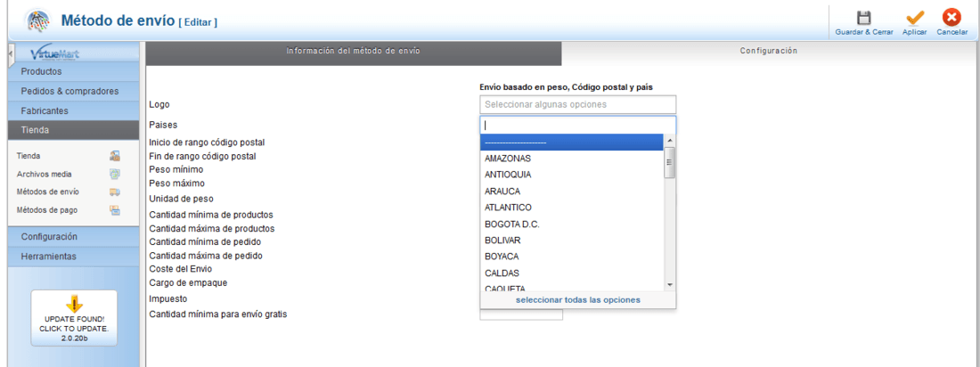Viewport: 980px width, 367px height.
Task: Click the dropdown list scroll down arrow
Action: point(669,284)
